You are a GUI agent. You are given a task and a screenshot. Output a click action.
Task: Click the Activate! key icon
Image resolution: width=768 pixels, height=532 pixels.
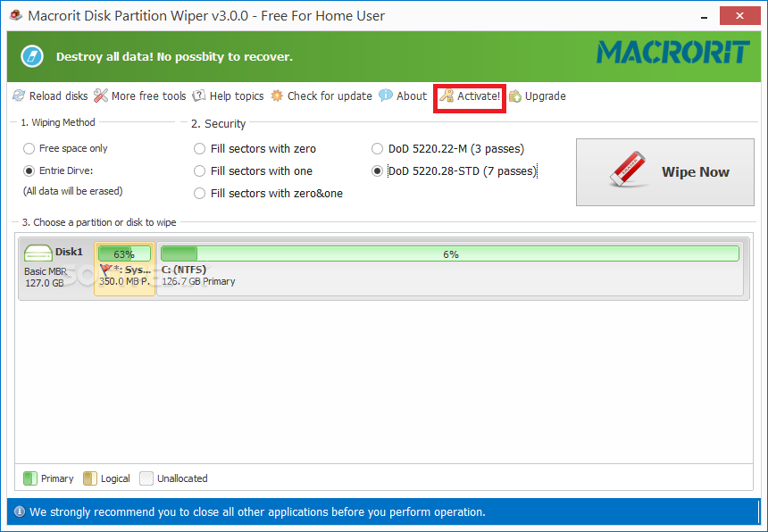coord(447,96)
